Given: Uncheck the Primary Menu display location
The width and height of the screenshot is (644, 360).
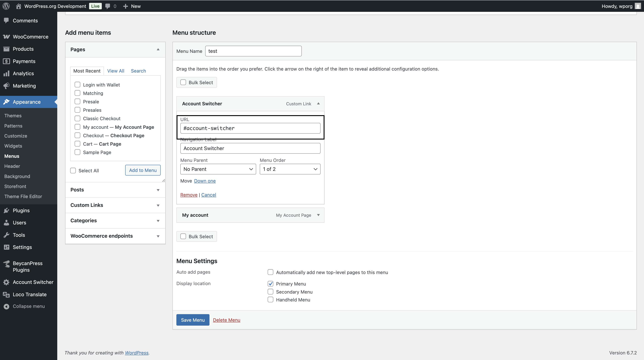Looking at the screenshot, I should pyautogui.click(x=270, y=284).
